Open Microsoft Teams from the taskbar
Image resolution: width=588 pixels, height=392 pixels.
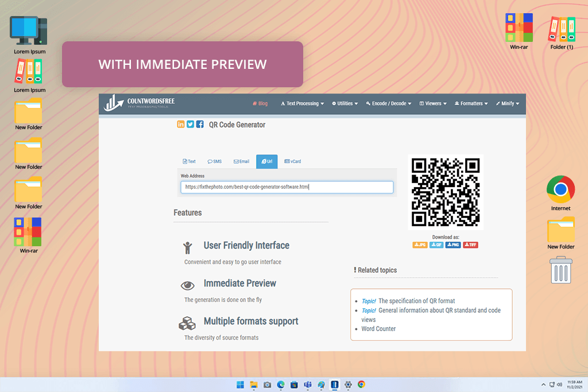[x=308, y=385]
